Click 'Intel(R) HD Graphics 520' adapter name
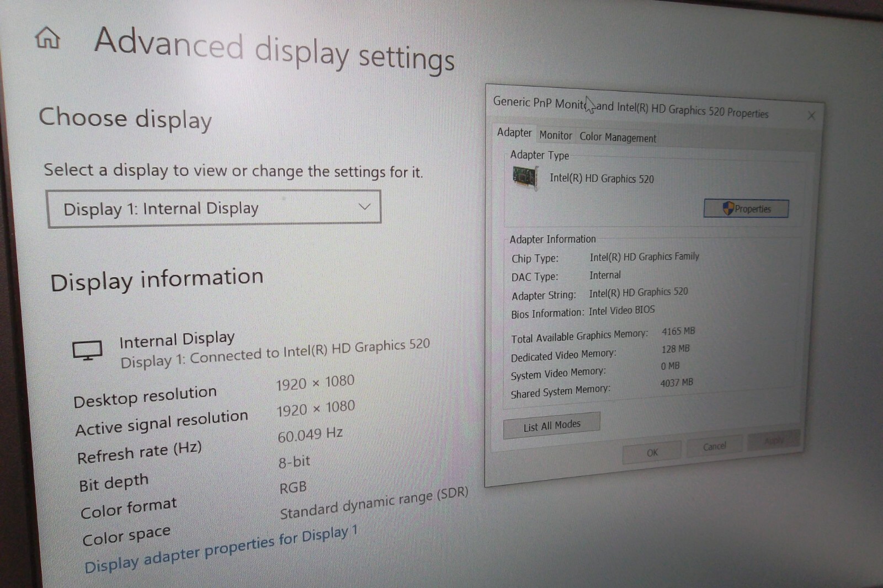The height and width of the screenshot is (588, 883). coord(602,178)
